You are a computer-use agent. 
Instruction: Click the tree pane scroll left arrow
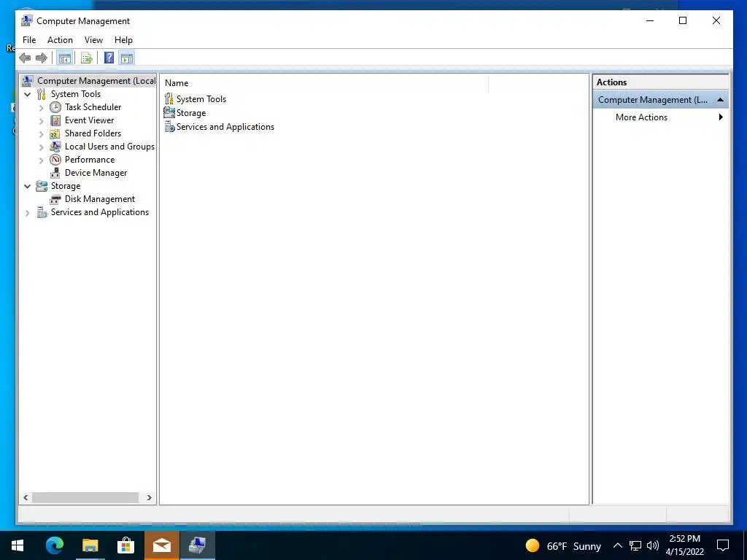26,497
